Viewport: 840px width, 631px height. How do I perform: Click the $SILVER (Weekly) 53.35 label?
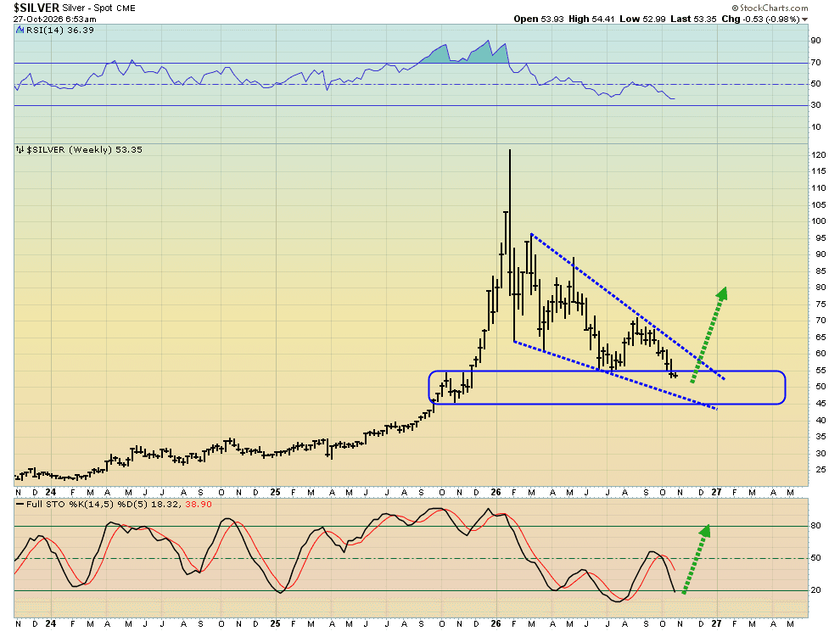coord(84,150)
